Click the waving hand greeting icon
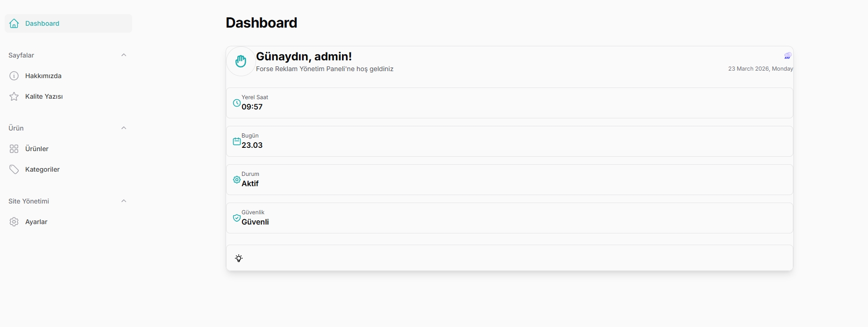 [241, 61]
